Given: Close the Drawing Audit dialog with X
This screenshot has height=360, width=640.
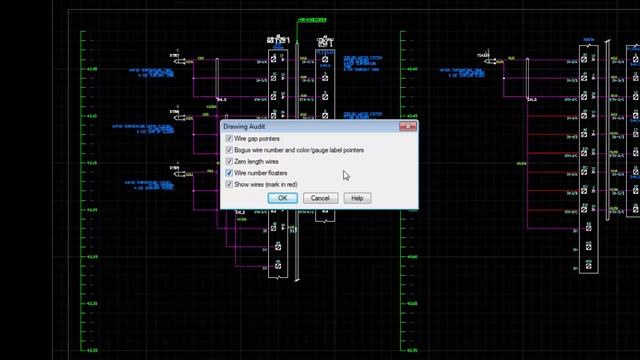Looking at the screenshot, I should 408,127.
